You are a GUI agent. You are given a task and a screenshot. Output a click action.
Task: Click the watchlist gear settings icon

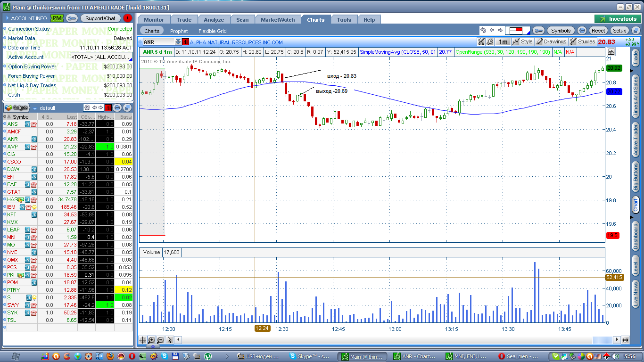click(87, 107)
